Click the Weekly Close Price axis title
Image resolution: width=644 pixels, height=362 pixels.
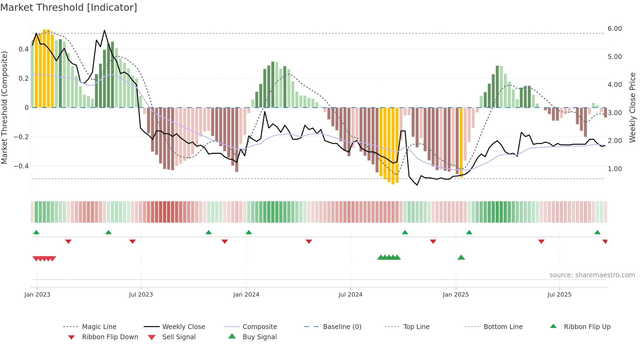pyautogui.click(x=632, y=107)
